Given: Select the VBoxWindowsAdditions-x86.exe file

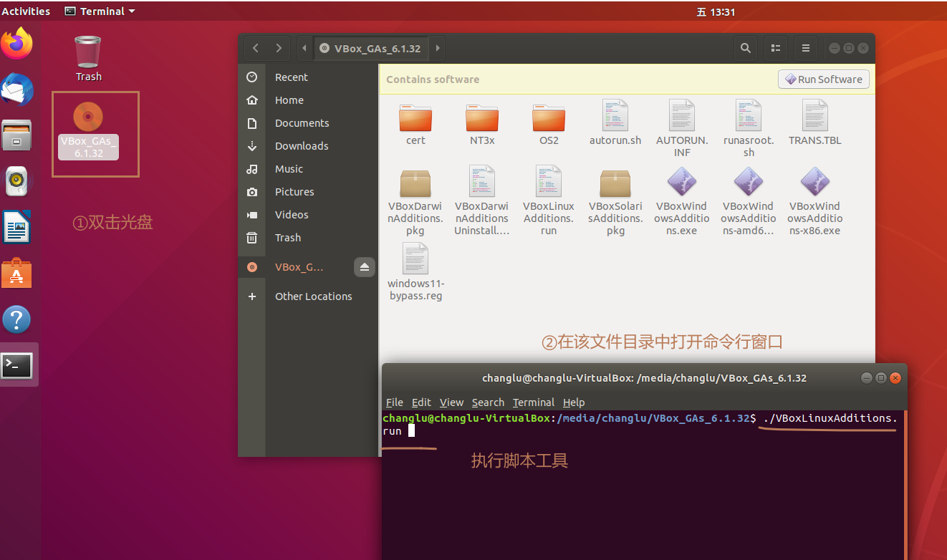Looking at the screenshot, I should click(814, 201).
